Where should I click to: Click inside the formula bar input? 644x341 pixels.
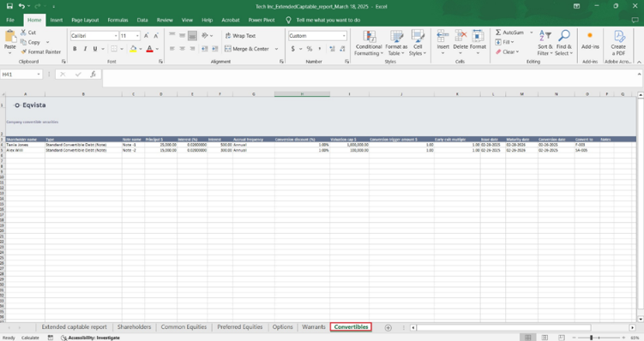point(369,78)
